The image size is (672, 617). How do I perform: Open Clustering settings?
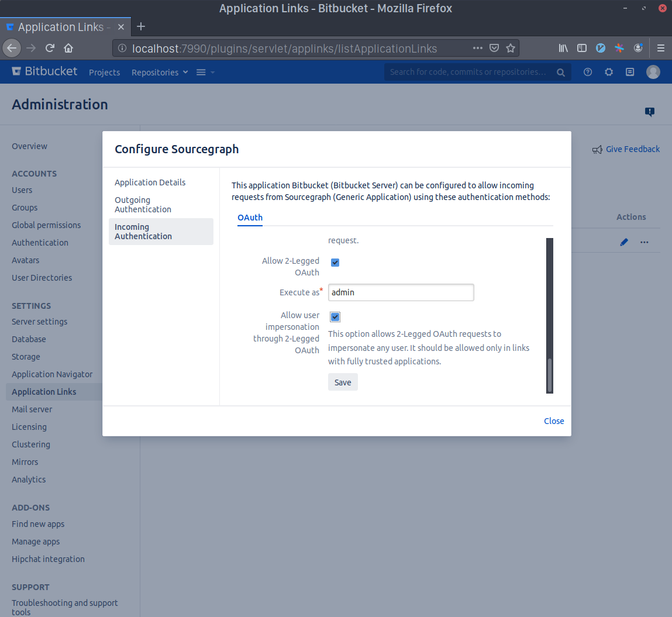click(x=31, y=444)
